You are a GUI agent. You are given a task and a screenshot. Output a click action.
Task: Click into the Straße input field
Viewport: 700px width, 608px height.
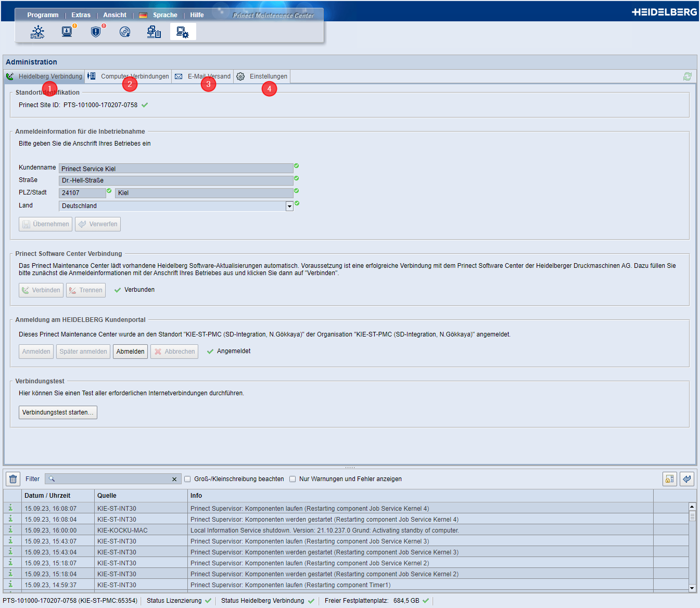coord(176,180)
